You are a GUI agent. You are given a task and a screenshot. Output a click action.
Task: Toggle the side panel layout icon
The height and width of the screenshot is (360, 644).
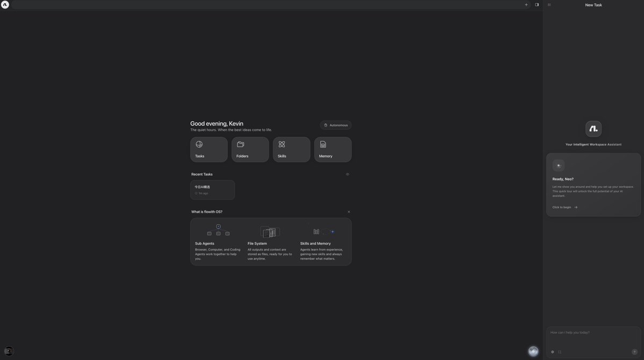537,5
